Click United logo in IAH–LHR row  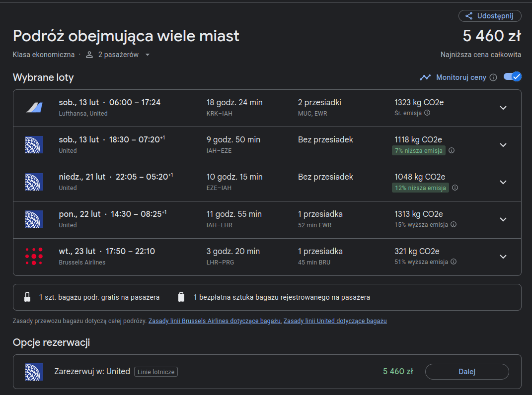(34, 219)
